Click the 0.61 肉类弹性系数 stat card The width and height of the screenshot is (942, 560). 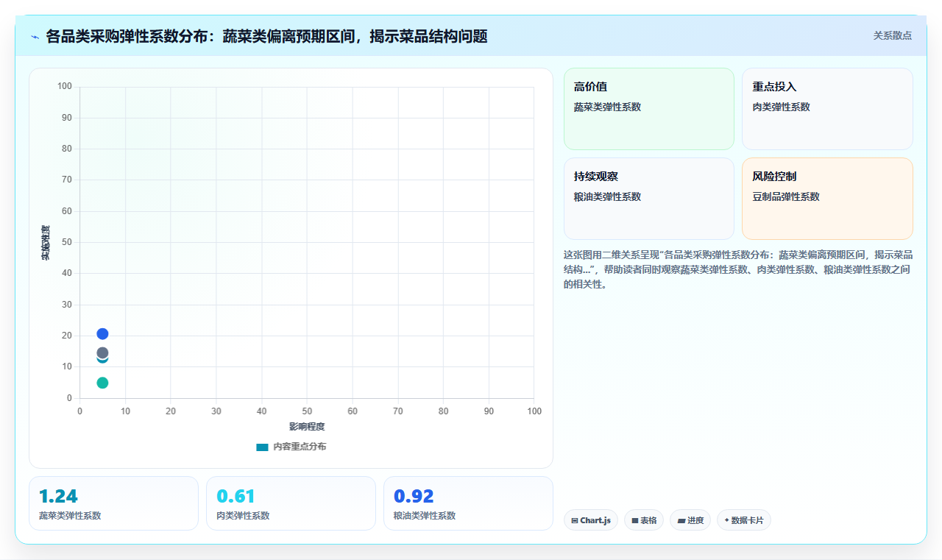coord(291,503)
